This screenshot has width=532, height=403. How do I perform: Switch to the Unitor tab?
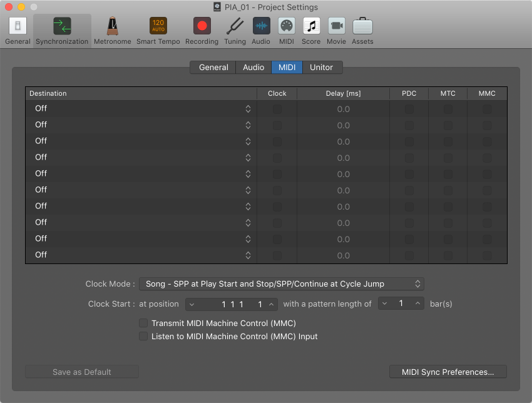pyautogui.click(x=321, y=67)
